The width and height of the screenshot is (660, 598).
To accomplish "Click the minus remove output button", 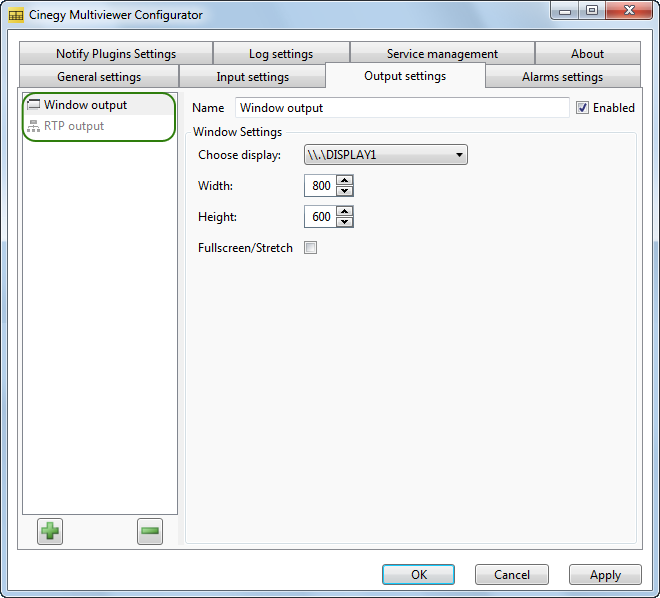I will tap(150, 531).
